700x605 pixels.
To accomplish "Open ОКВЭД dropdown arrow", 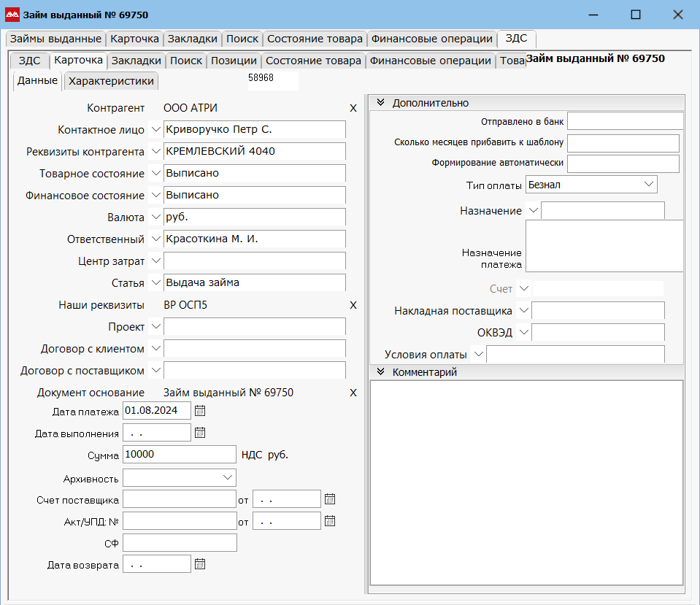I will coord(524,332).
